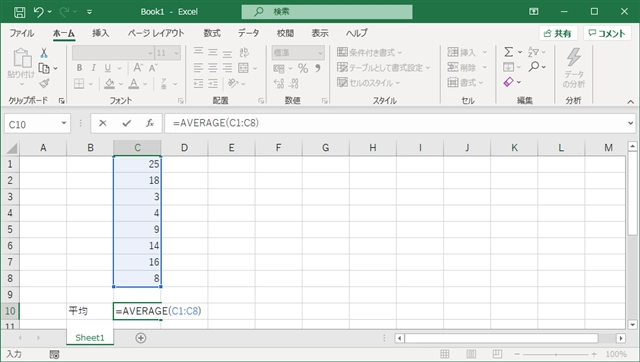Open セルのスタイル menu
This screenshot has width=640, height=362.
(368, 82)
